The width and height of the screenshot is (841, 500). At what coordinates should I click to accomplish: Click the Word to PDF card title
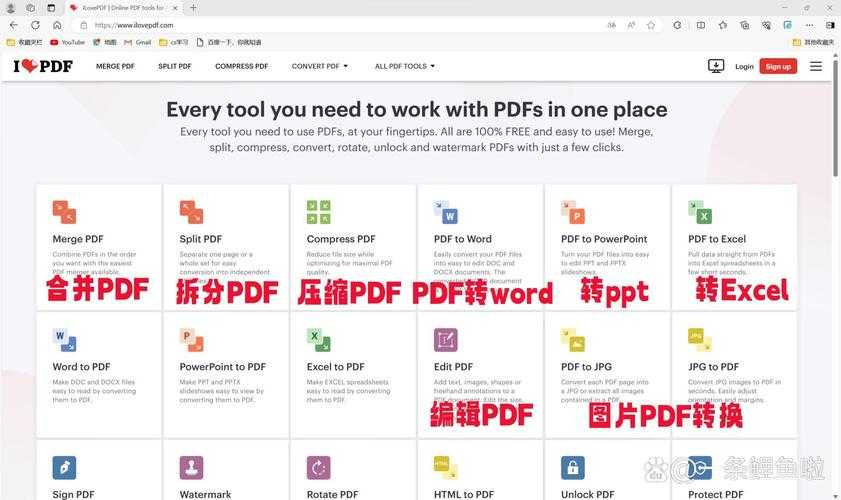pos(81,367)
